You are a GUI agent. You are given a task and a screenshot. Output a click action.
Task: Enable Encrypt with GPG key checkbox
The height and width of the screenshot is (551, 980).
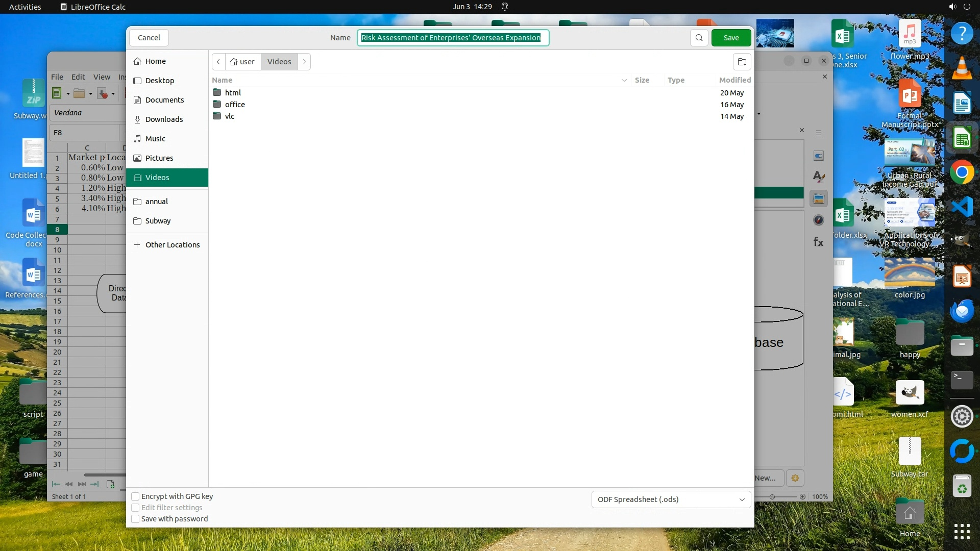click(x=135, y=496)
